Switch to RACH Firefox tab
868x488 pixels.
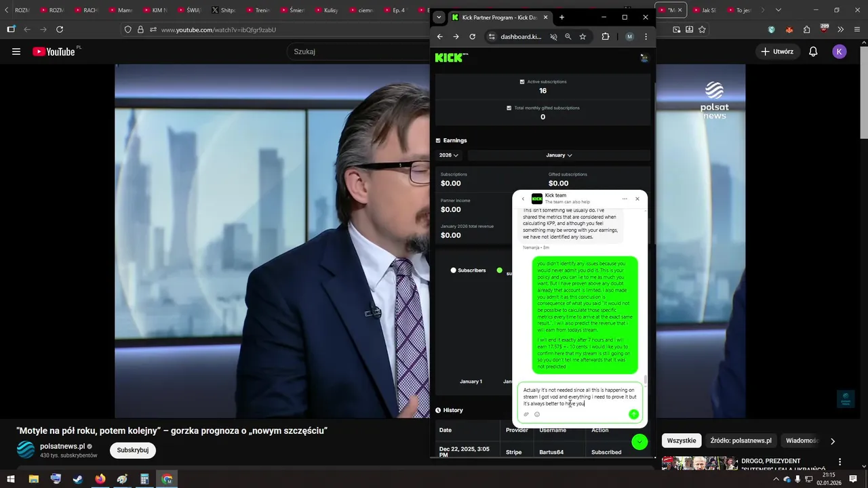coord(87,10)
